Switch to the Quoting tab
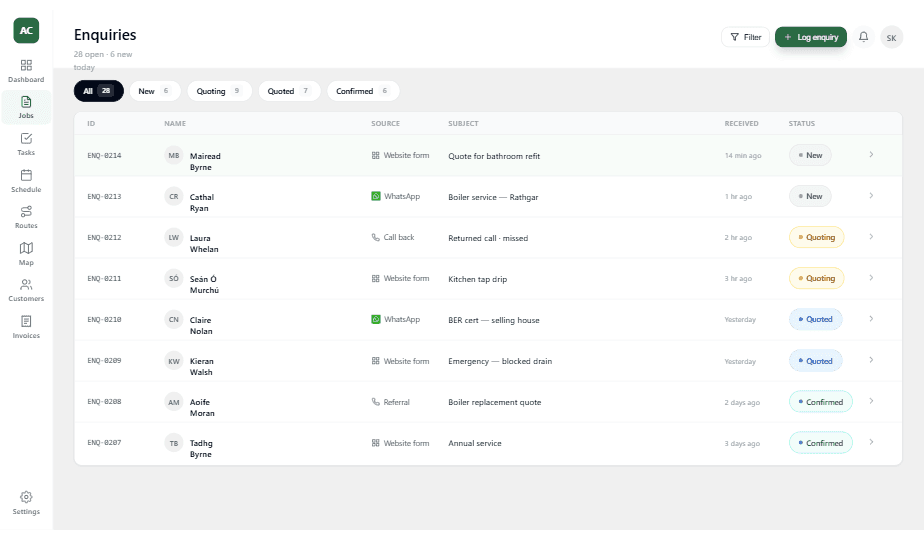 (219, 91)
